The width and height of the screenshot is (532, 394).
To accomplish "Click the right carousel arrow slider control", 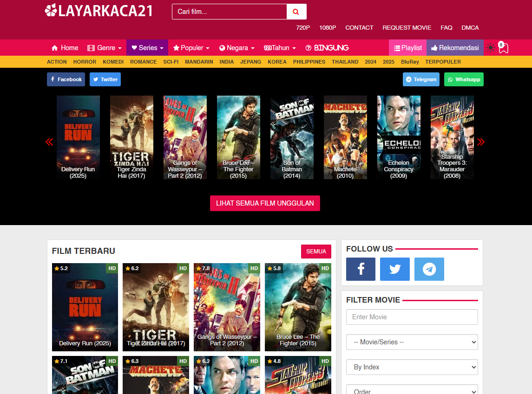I will click(x=481, y=142).
